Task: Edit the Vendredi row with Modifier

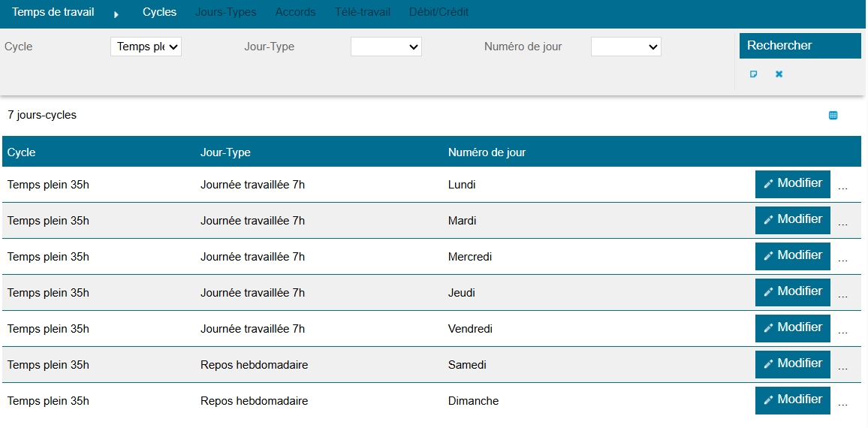Action: click(792, 328)
